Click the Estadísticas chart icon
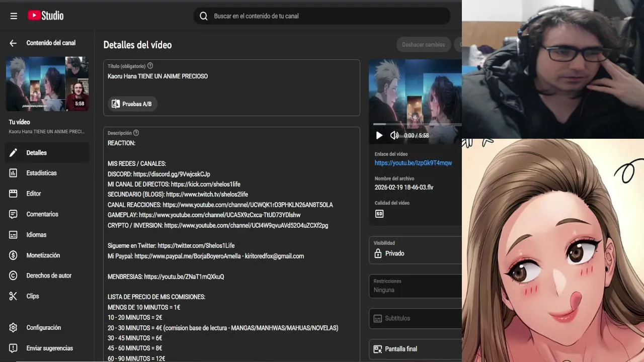The image size is (644, 362). coord(14,173)
